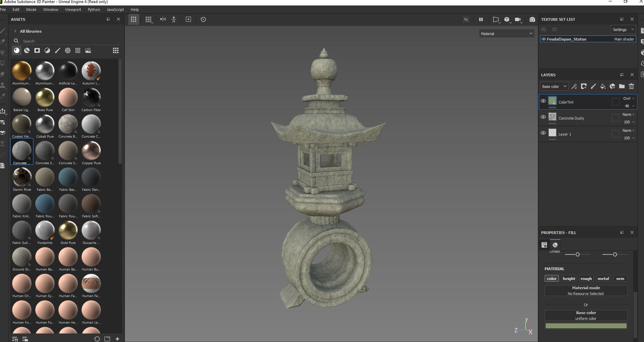
Task: Hide the ColorTint layer
Action: coord(543,101)
